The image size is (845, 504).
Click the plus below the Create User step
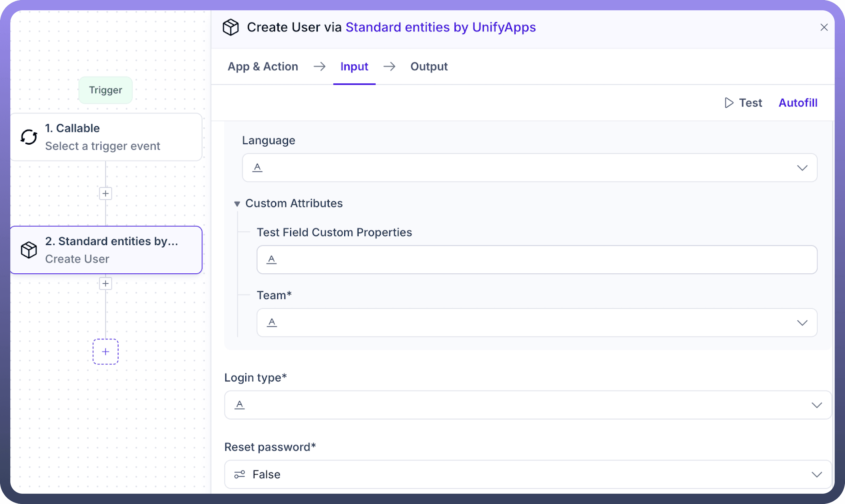pos(106,284)
